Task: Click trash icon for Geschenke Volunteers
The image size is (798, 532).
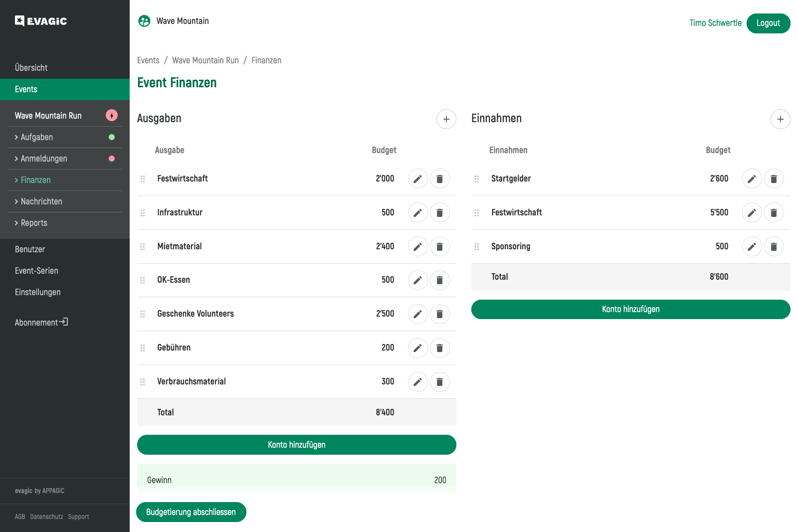Action: click(439, 314)
